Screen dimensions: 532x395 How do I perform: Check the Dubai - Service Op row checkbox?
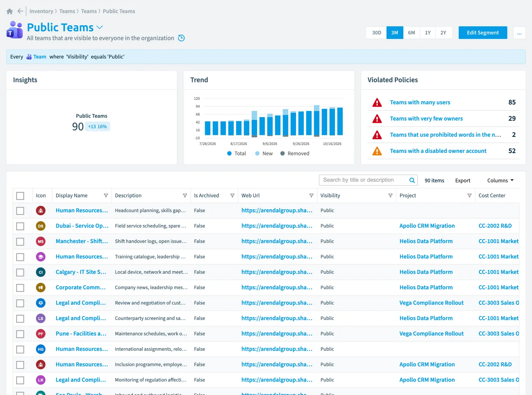(20, 226)
